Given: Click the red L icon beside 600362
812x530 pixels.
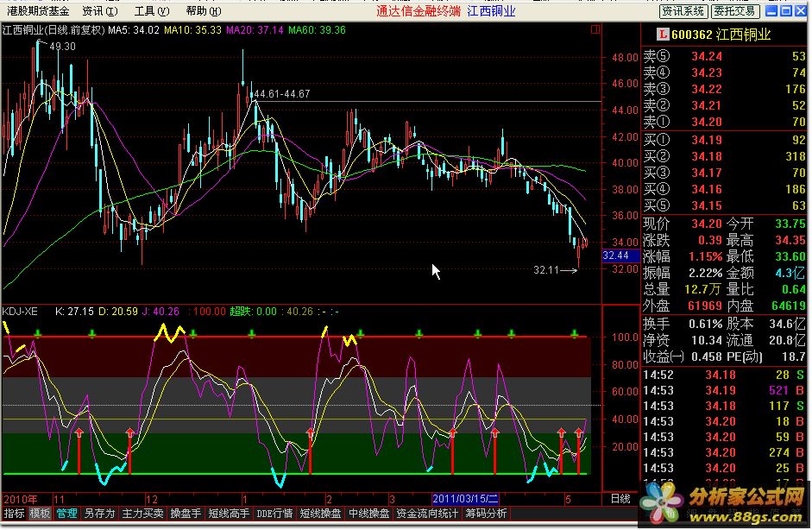Looking at the screenshot, I should pos(662,35).
